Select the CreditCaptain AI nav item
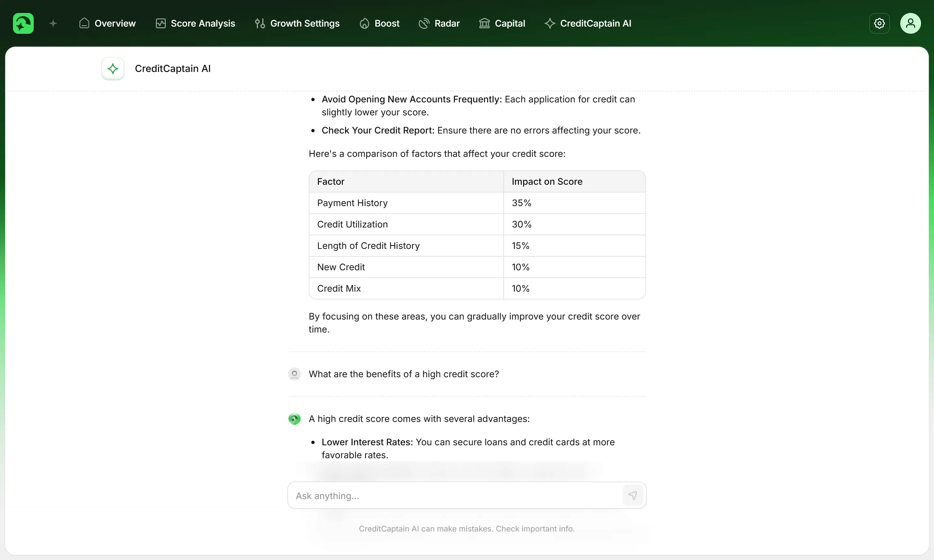The height and width of the screenshot is (560, 934). 588,23
